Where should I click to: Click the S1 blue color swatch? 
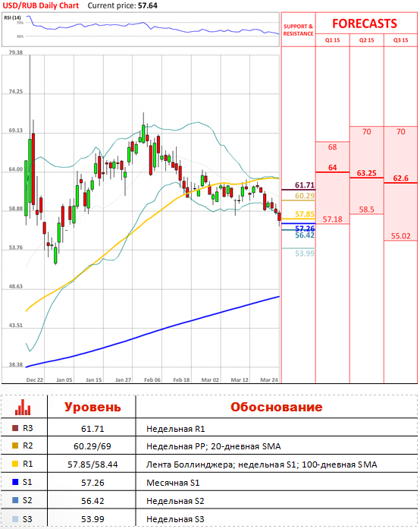(15, 482)
